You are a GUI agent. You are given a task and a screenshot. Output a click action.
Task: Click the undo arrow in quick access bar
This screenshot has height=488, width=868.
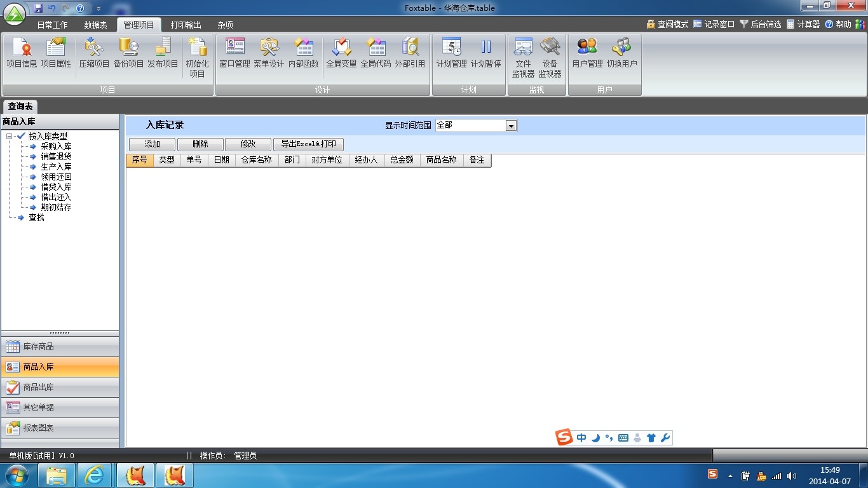(52, 8)
